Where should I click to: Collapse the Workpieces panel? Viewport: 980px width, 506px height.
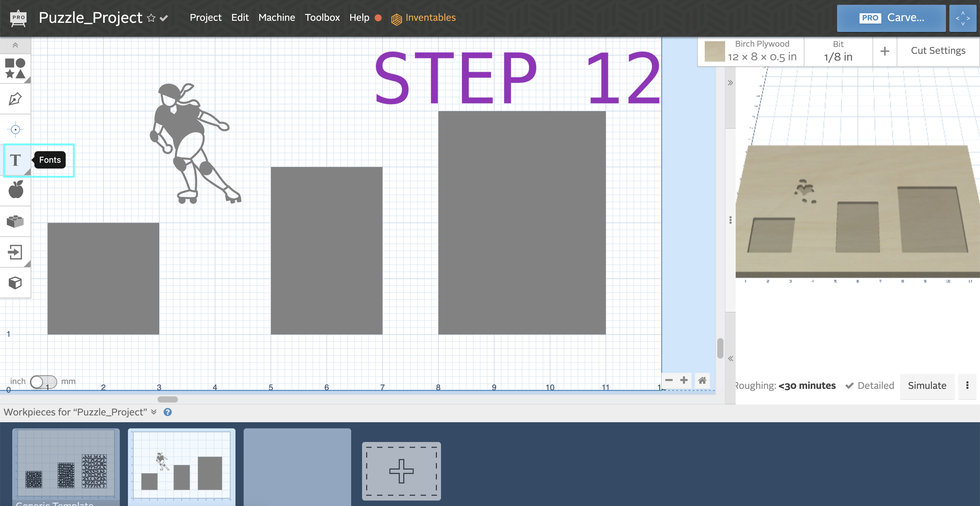pos(154,412)
